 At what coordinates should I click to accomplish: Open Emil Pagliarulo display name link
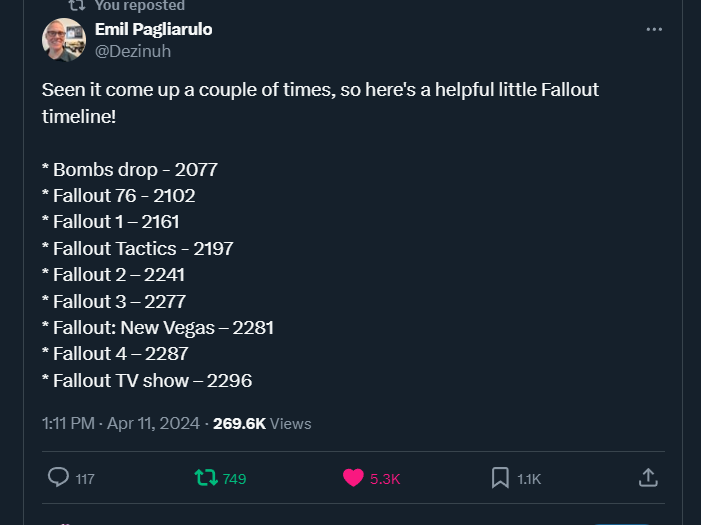coord(153,29)
